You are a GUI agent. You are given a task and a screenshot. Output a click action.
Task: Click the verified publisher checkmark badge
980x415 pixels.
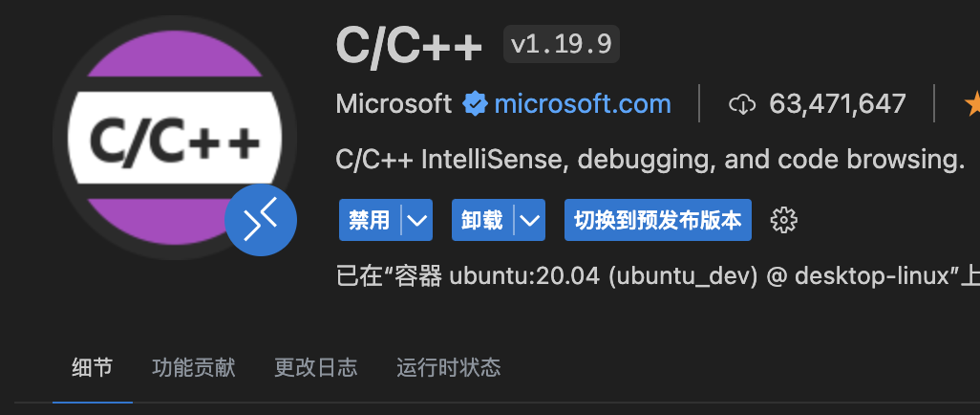coord(475,104)
